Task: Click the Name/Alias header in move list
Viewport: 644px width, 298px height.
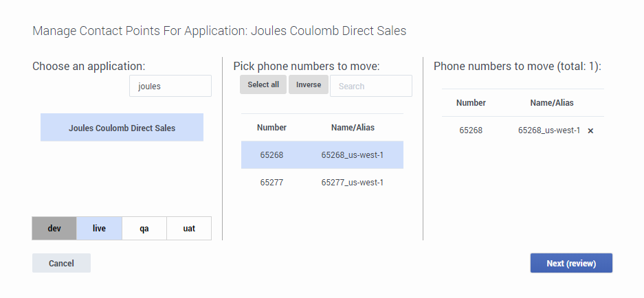Action: tap(552, 103)
